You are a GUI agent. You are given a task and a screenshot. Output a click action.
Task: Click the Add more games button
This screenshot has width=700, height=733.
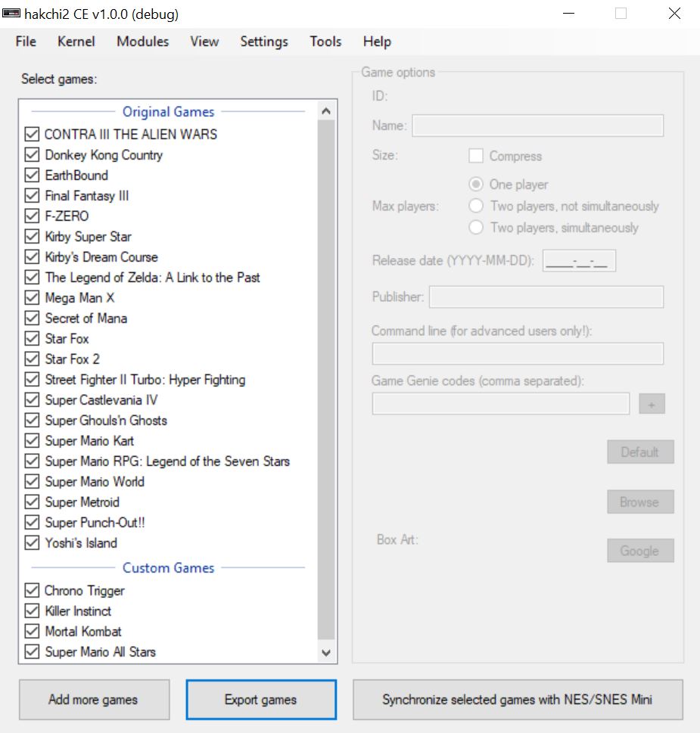pyautogui.click(x=94, y=700)
